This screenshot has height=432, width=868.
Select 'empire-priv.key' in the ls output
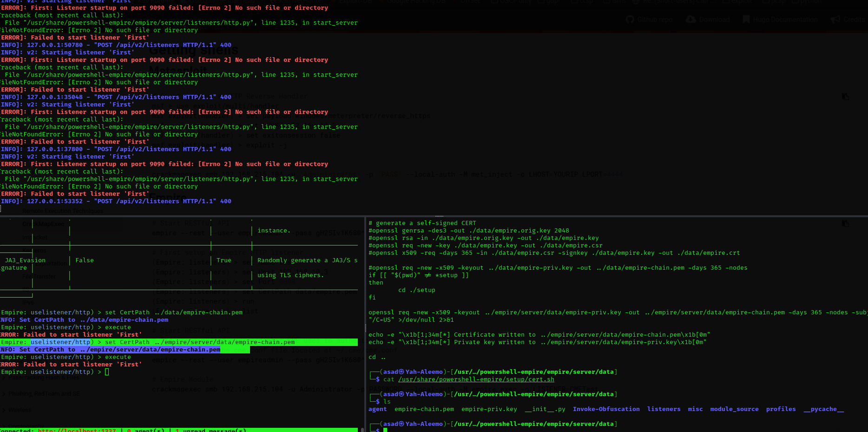pos(489,409)
